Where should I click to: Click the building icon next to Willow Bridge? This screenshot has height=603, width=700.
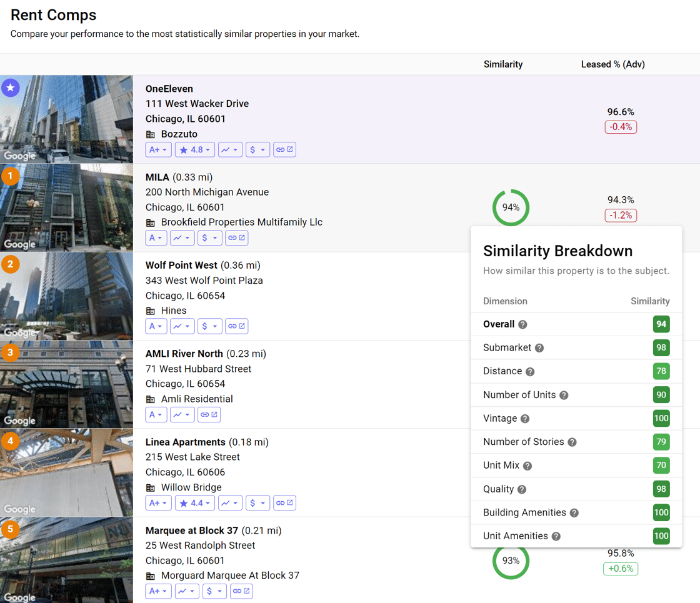coord(151,488)
